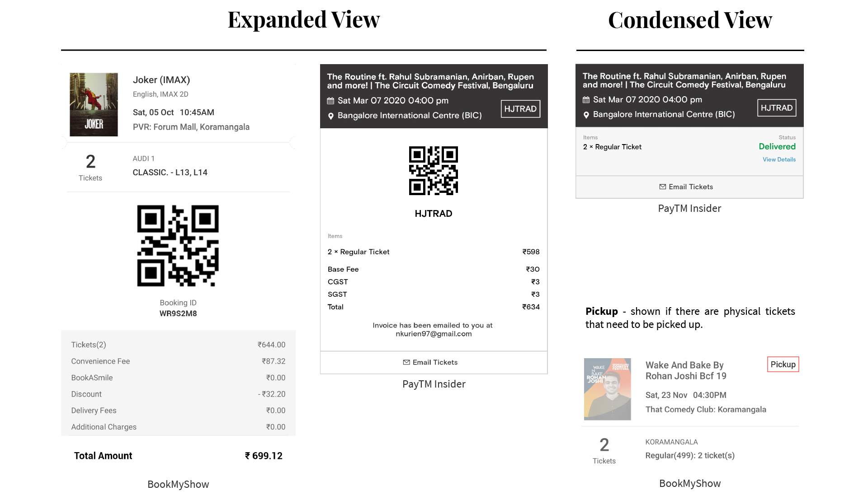
Task: Click the BookMyShow Joker QR code
Action: [178, 246]
